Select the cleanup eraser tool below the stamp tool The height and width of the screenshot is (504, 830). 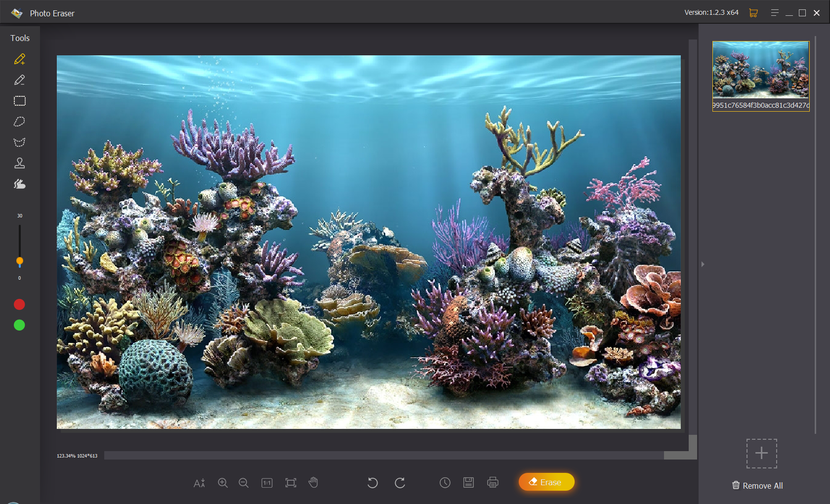click(x=20, y=184)
